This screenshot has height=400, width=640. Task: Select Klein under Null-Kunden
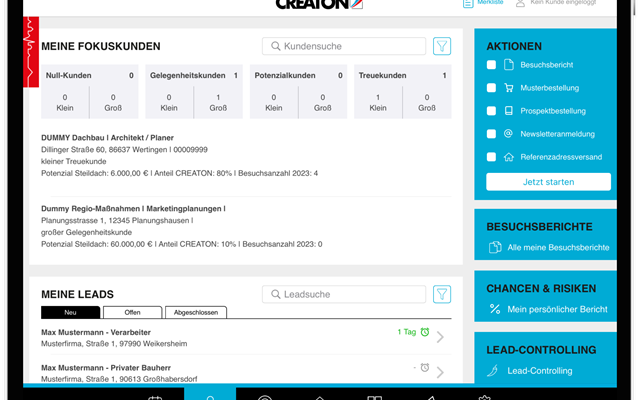tap(65, 102)
